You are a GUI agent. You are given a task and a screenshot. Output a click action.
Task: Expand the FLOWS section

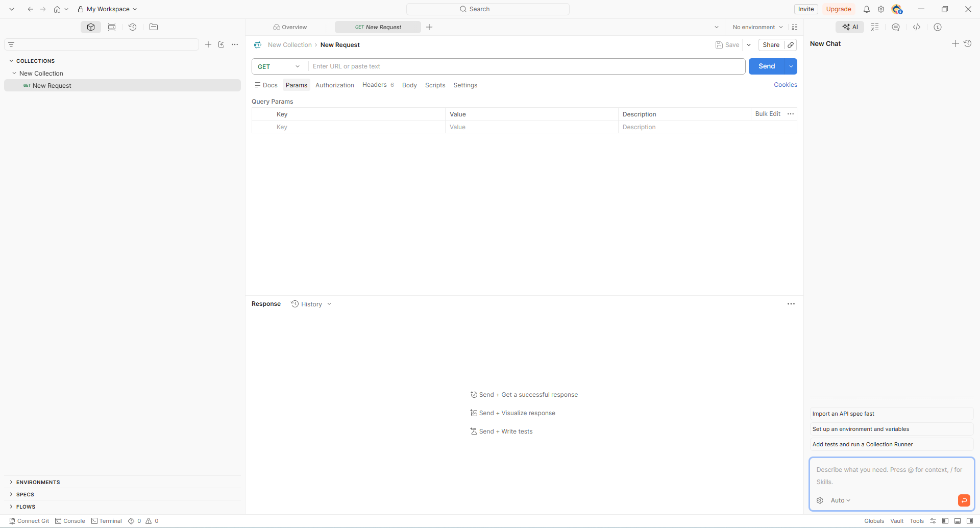(x=11, y=507)
